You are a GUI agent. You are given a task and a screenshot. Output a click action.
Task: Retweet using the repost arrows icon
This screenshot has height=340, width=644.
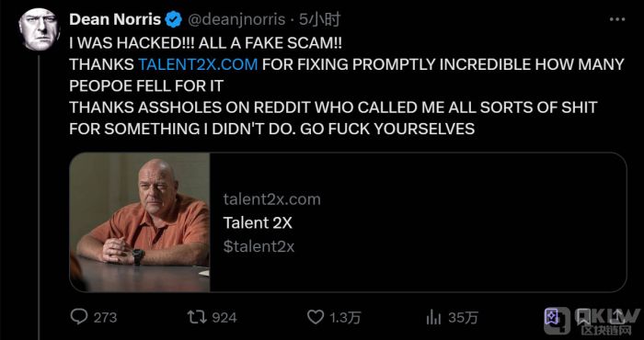tap(197, 317)
